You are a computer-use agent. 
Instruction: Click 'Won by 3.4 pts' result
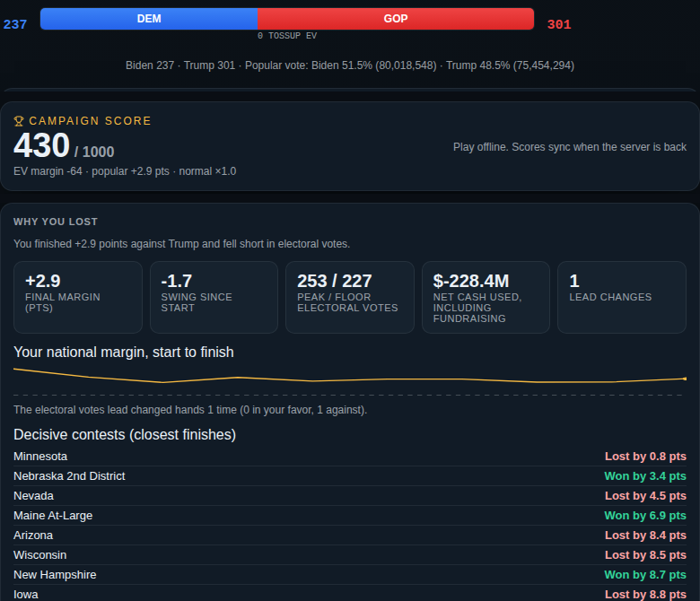pos(645,476)
